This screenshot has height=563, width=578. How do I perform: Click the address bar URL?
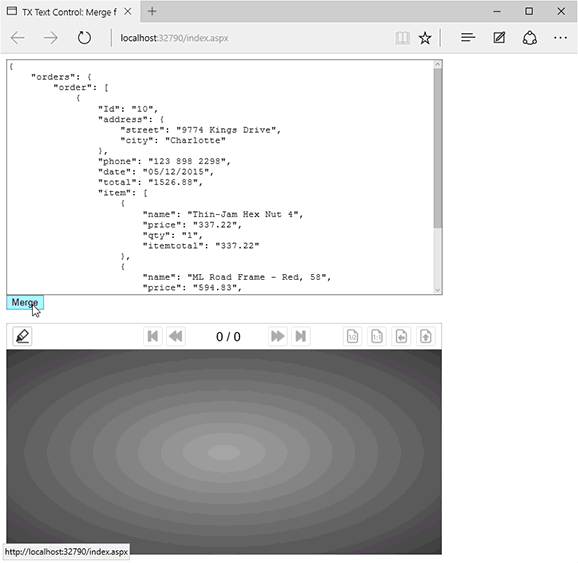[x=174, y=38]
